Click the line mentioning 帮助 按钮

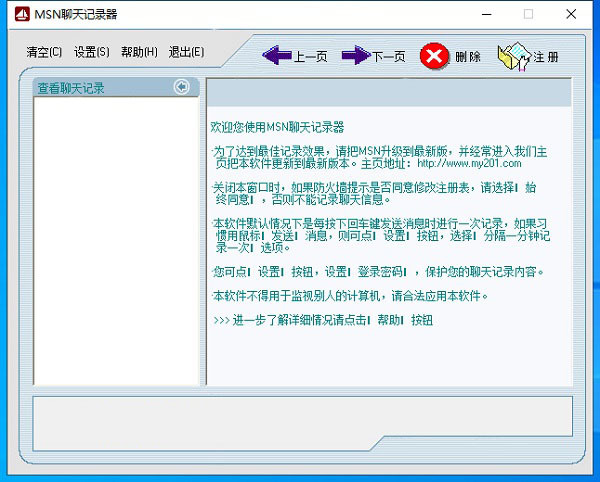323,320
